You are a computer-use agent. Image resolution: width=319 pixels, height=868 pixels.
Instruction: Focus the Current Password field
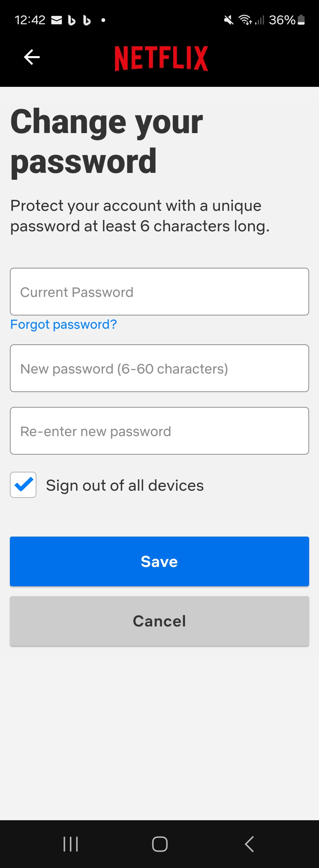click(159, 292)
